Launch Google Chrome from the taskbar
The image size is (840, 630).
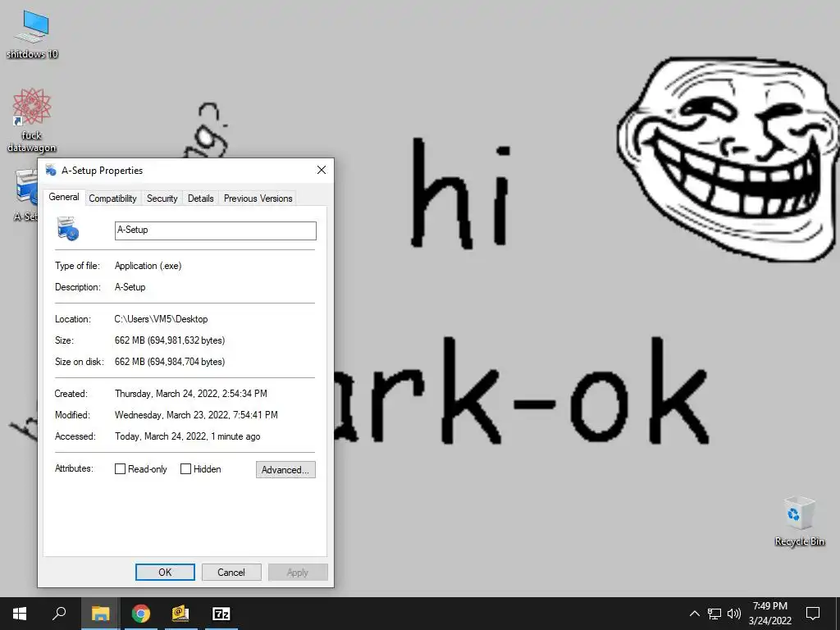pyautogui.click(x=141, y=614)
